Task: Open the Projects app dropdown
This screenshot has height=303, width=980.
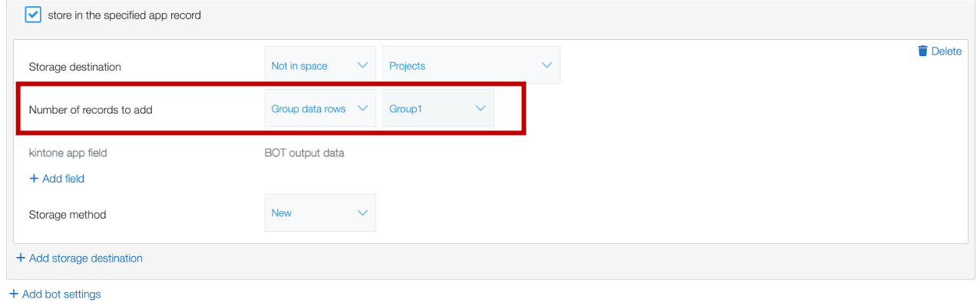Action: pos(471,65)
